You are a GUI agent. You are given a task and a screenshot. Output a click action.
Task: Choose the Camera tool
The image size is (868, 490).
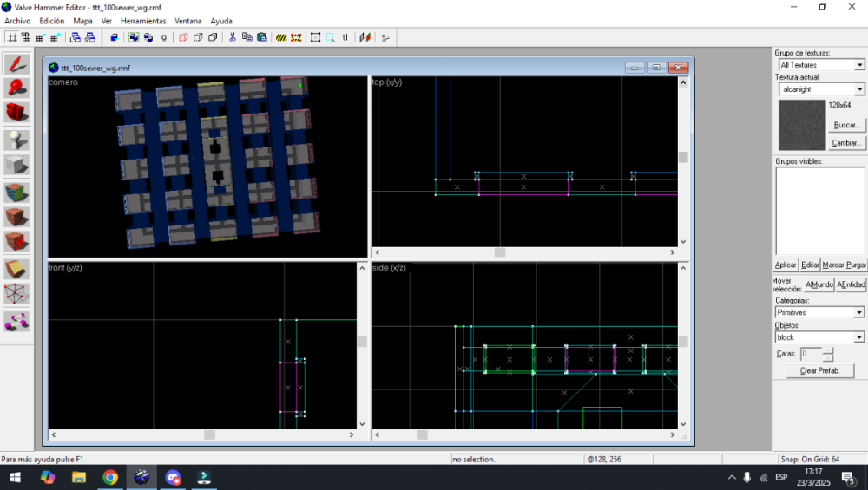(x=16, y=112)
